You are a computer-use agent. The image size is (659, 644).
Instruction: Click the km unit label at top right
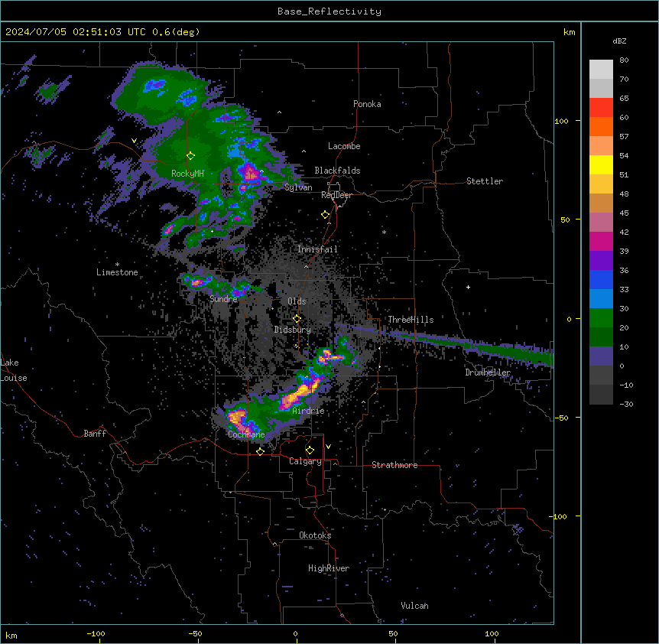point(569,32)
